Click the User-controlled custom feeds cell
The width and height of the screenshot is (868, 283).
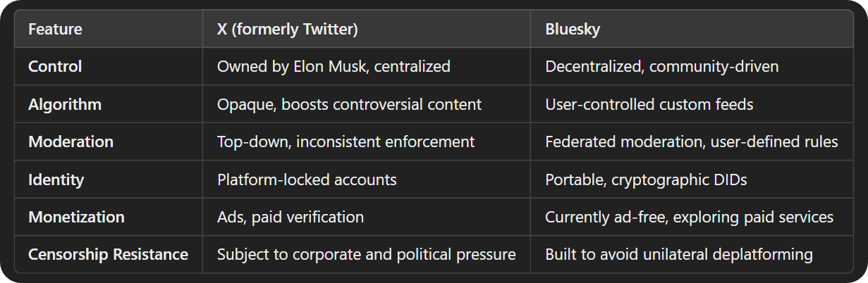point(649,104)
